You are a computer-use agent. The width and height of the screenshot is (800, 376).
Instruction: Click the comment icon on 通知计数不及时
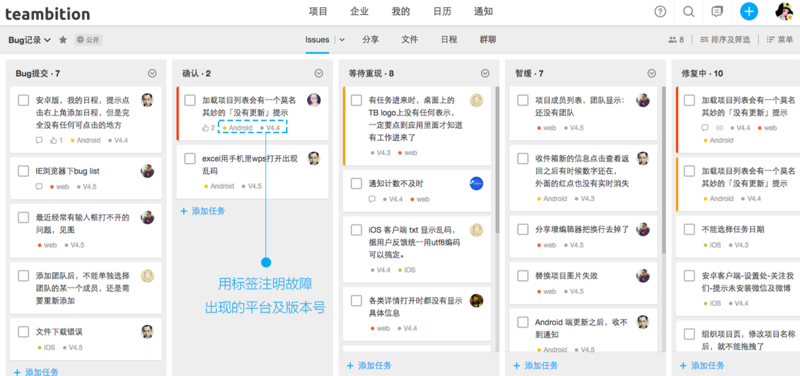pyautogui.click(x=372, y=199)
